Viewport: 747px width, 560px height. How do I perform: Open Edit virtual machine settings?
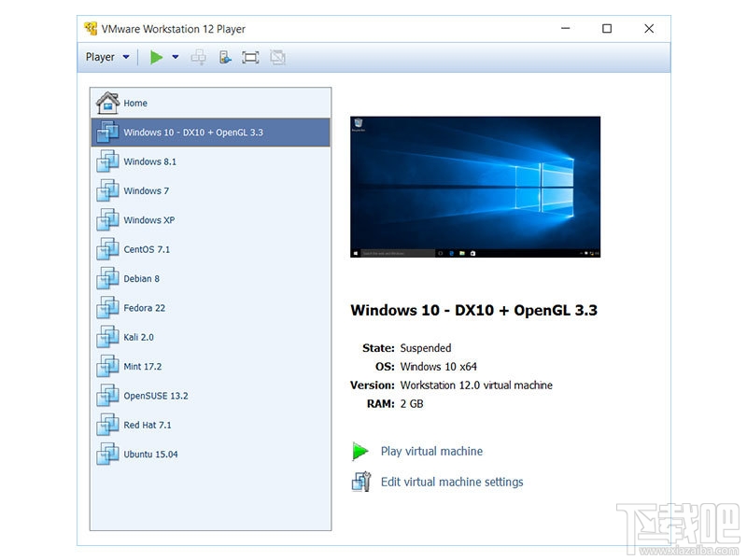point(452,482)
